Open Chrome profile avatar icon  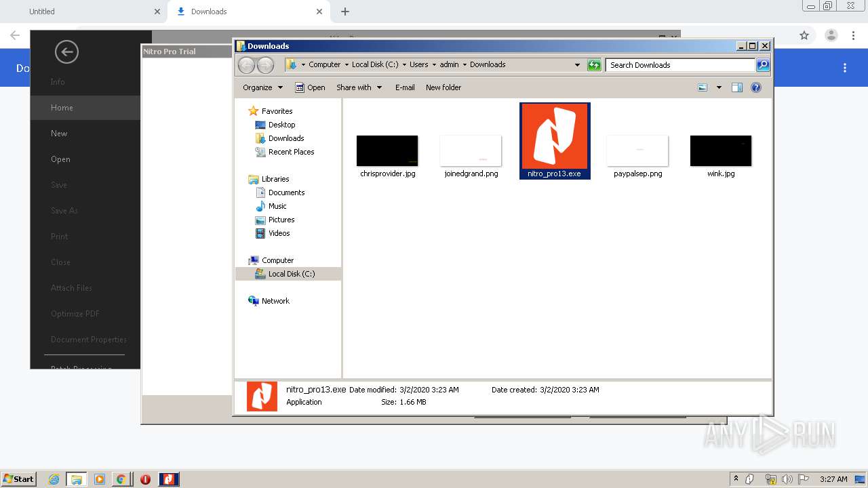831,35
